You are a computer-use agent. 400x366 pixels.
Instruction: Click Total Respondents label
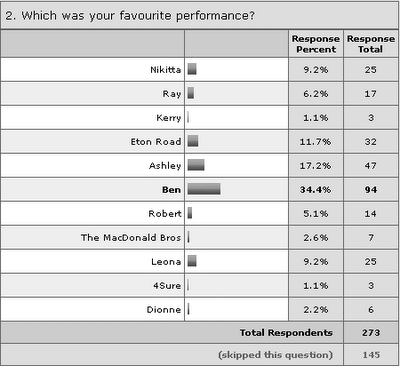click(x=286, y=333)
